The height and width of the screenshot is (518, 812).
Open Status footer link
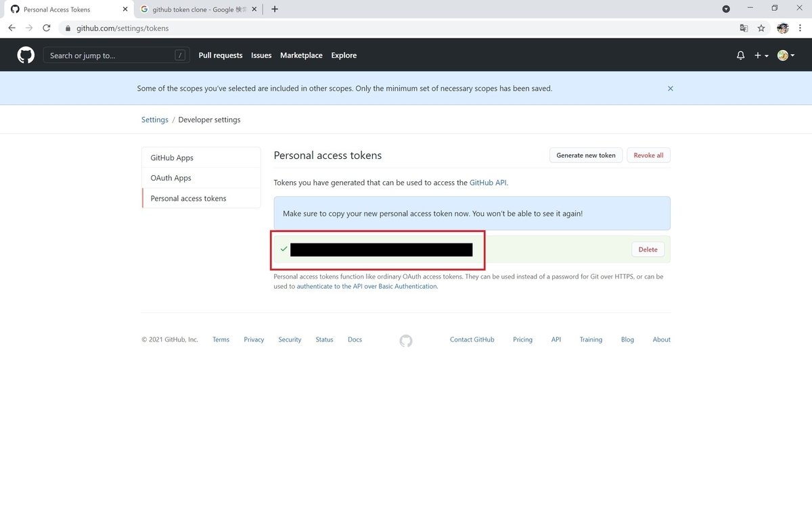point(324,339)
